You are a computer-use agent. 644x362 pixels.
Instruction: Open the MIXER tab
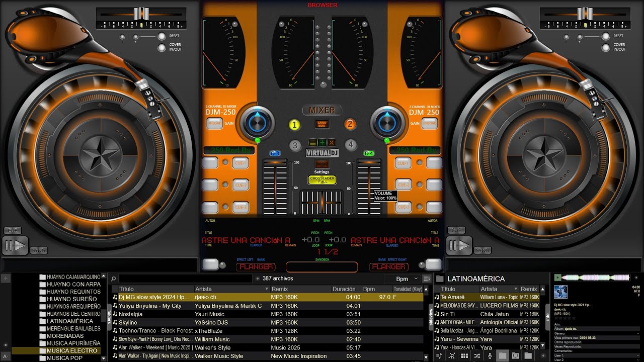point(322,110)
